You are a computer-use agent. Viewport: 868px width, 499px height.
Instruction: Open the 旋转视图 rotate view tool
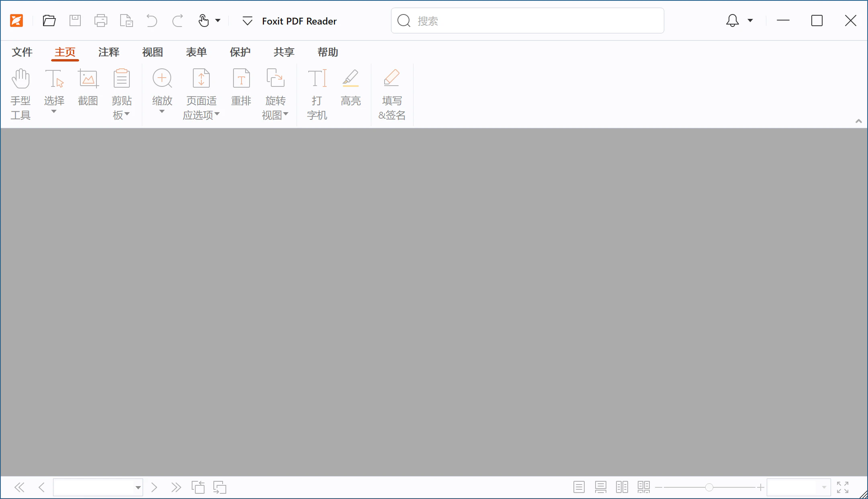(x=275, y=94)
